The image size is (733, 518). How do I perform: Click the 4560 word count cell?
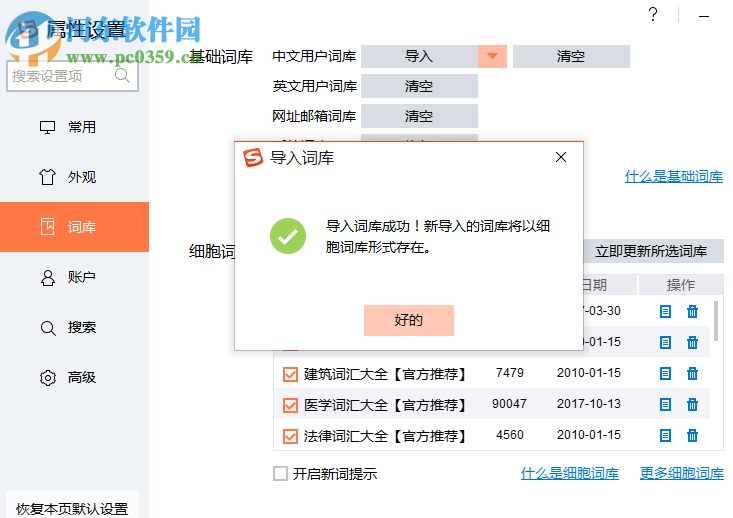click(x=510, y=435)
